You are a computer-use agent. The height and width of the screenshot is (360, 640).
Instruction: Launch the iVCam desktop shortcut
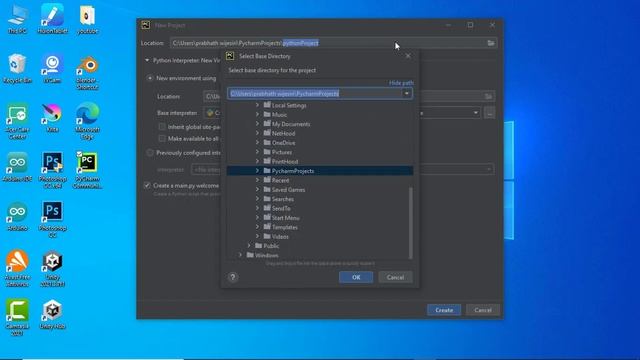coord(52,69)
